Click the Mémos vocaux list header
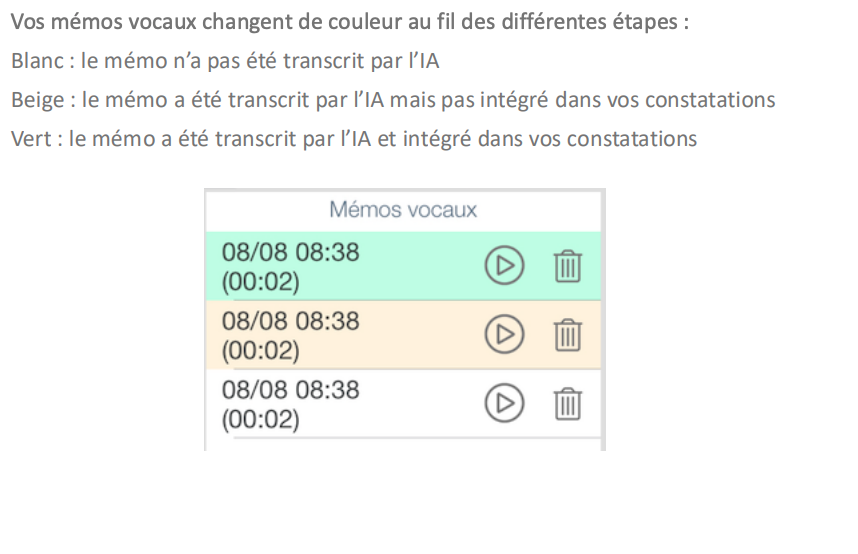 coord(403,210)
